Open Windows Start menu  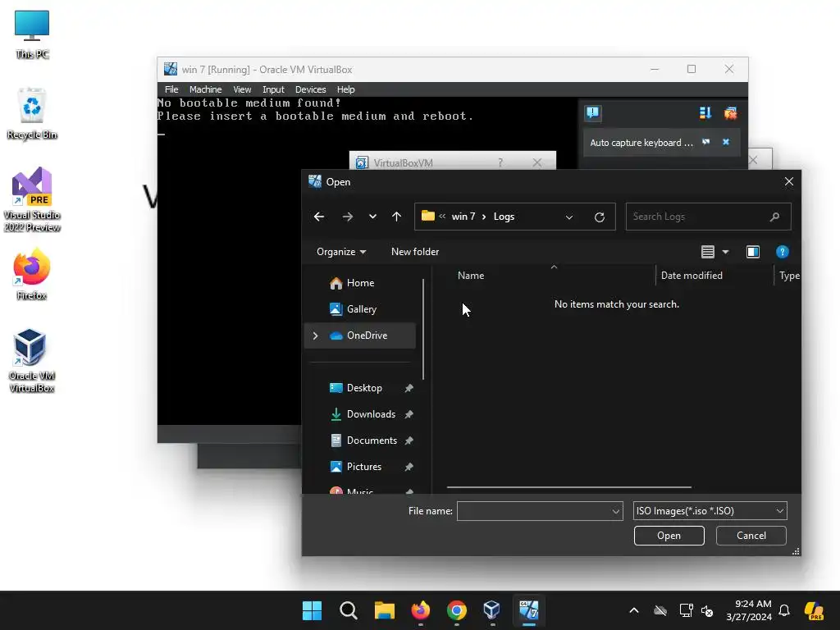pyautogui.click(x=312, y=610)
